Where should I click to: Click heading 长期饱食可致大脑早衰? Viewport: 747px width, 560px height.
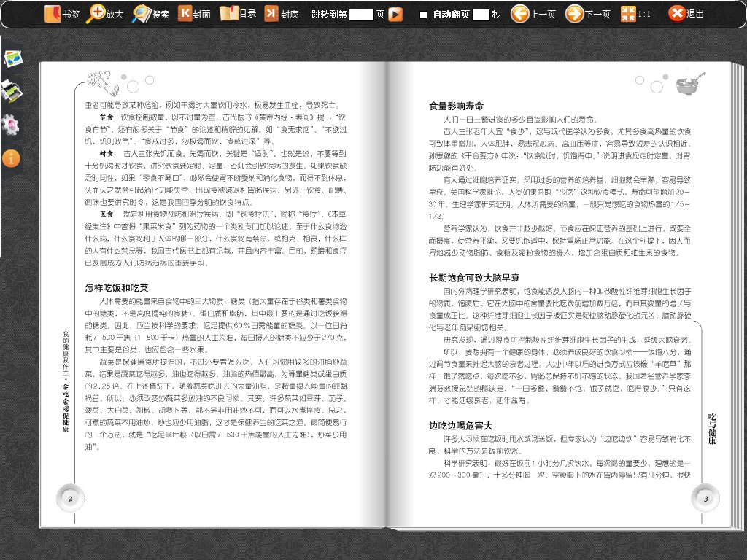coord(474,278)
